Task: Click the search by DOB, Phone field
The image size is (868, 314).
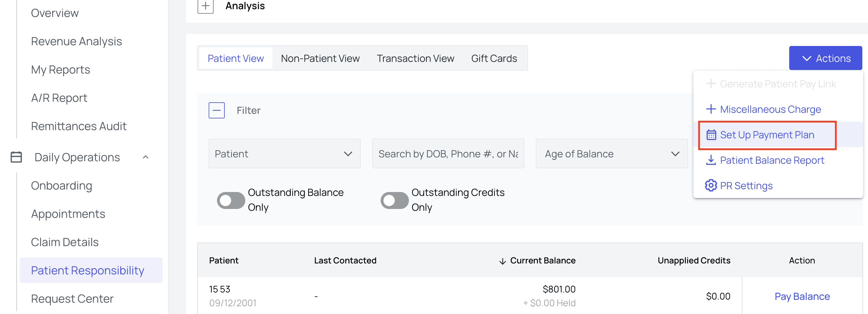Action: 448,154
